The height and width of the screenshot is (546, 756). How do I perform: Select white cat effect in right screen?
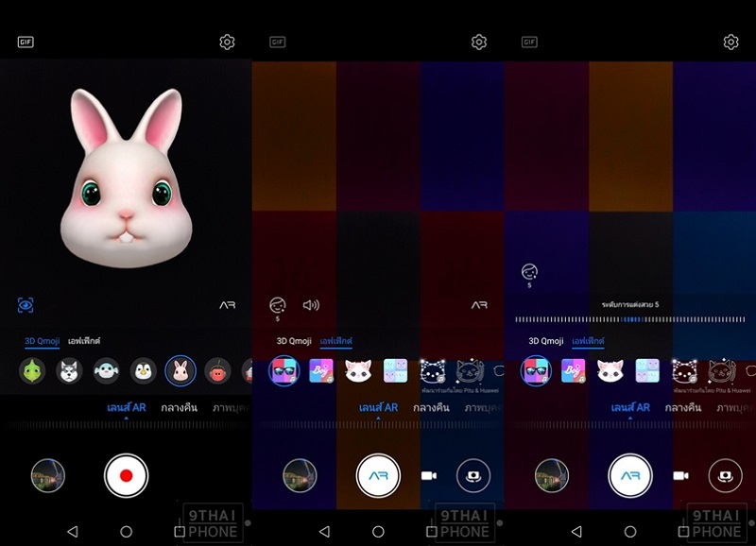tap(610, 371)
